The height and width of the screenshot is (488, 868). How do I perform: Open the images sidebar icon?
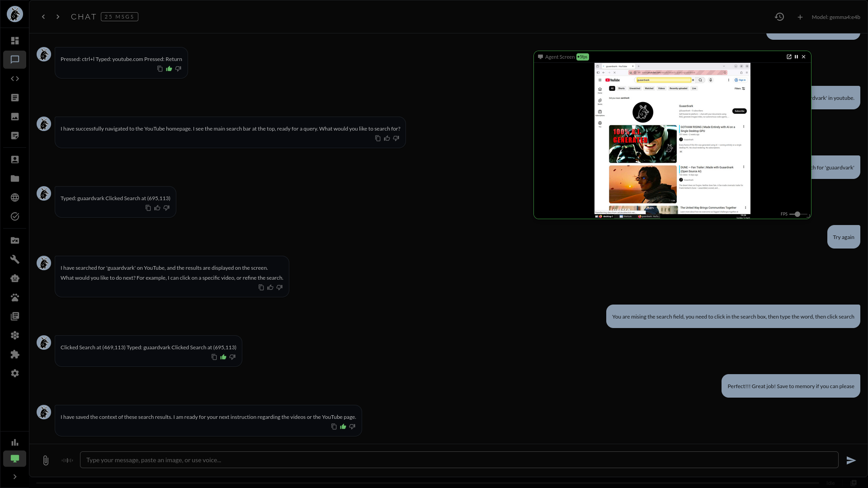(15, 117)
